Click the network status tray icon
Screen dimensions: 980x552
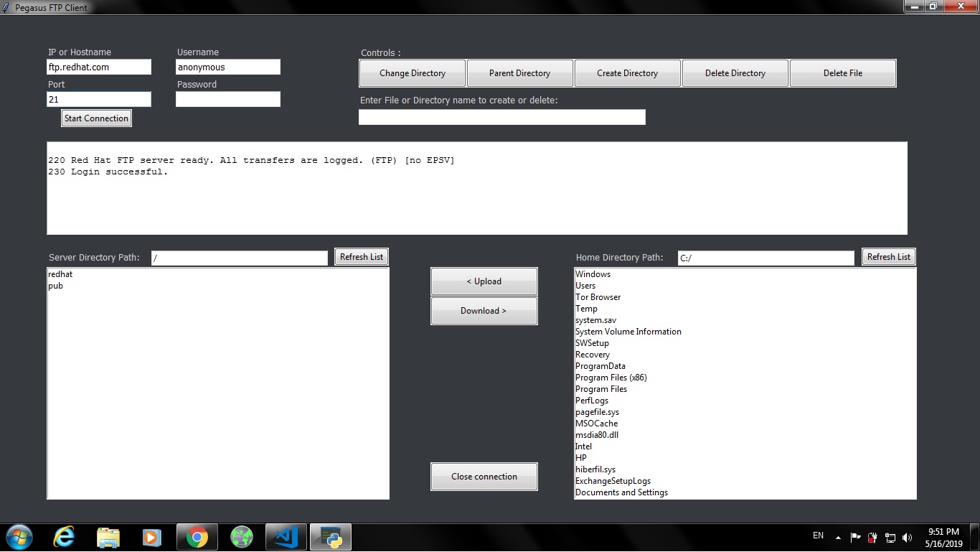pyautogui.click(x=890, y=536)
